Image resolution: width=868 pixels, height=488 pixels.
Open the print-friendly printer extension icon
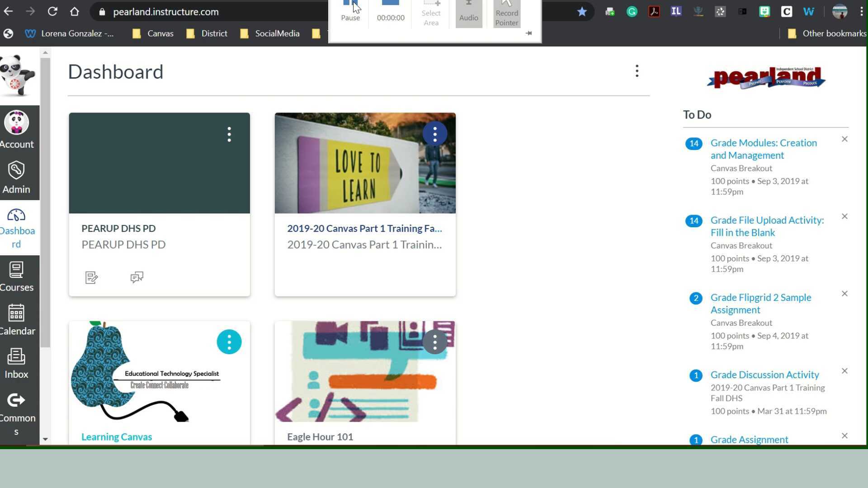click(x=610, y=12)
